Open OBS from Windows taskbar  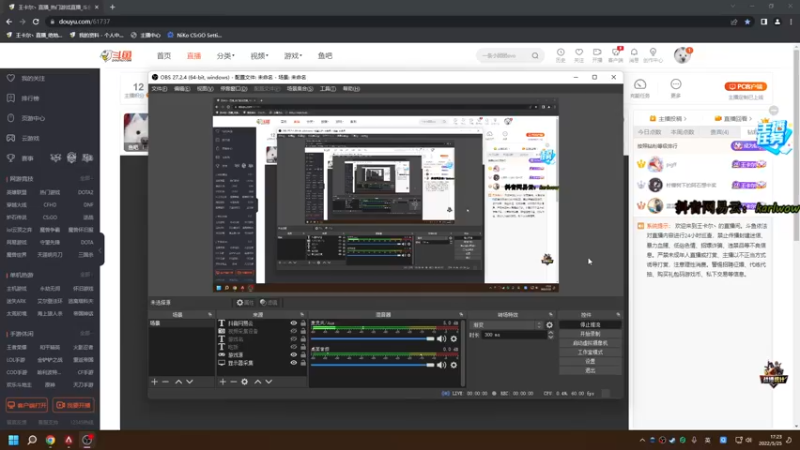(87, 440)
